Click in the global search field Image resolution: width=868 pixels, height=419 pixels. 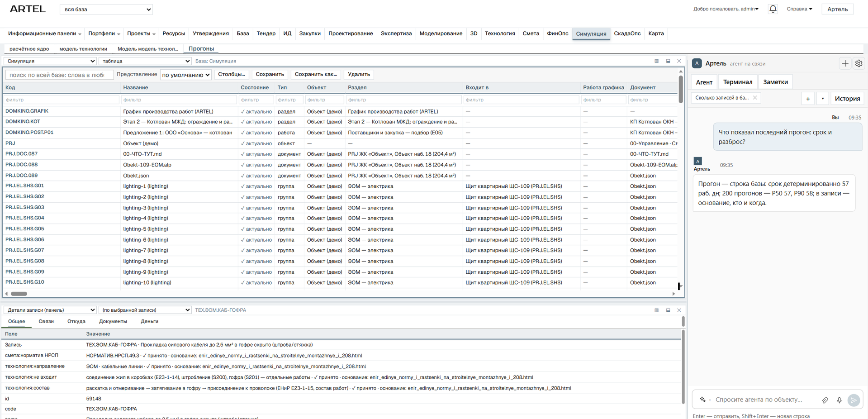pos(59,75)
